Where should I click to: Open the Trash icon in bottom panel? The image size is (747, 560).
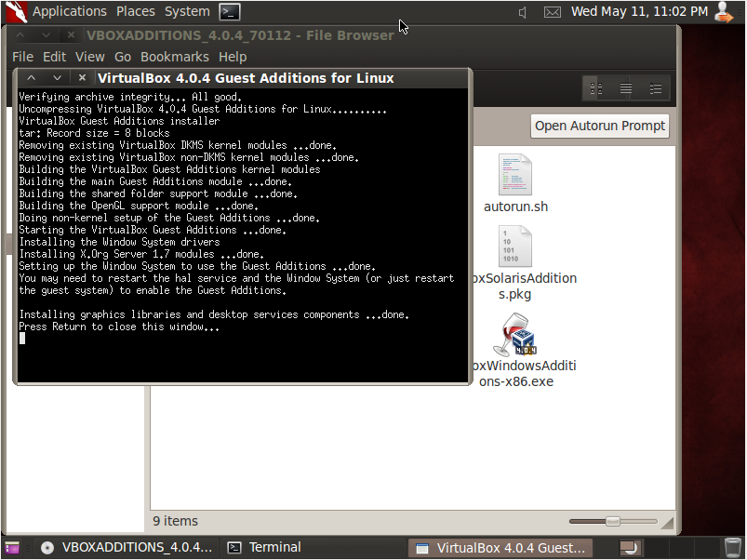pyautogui.click(x=733, y=548)
